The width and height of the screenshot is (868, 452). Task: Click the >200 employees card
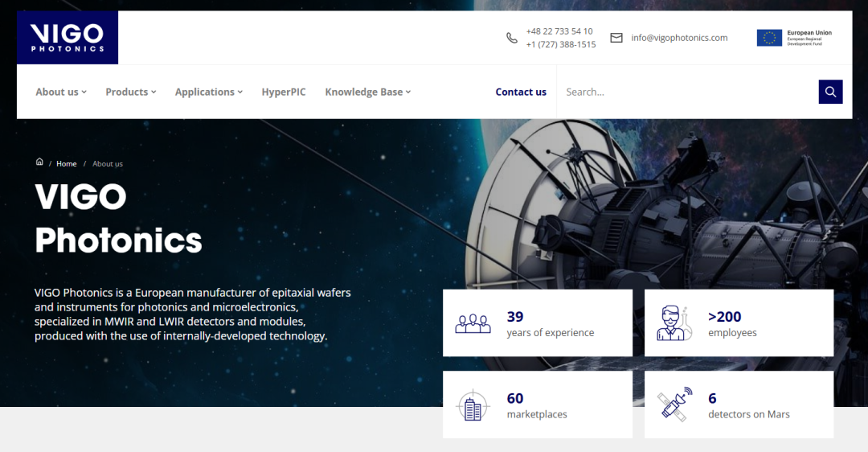tap(739, 323)
